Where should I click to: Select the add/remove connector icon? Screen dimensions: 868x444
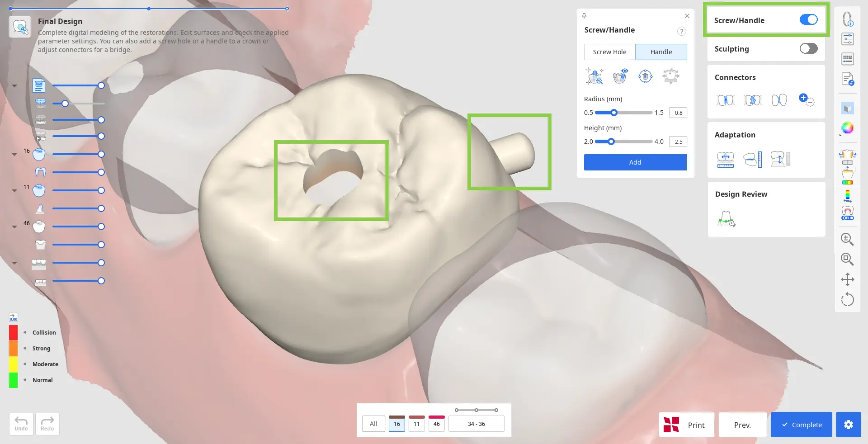click(807, 99)
